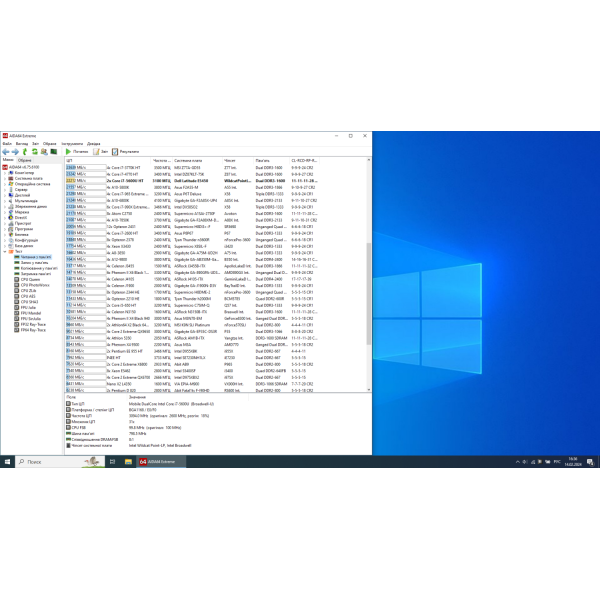Viewport: 600px width, 600px height.
Task: Open the Безпека category
Action: tap(21, 235)
